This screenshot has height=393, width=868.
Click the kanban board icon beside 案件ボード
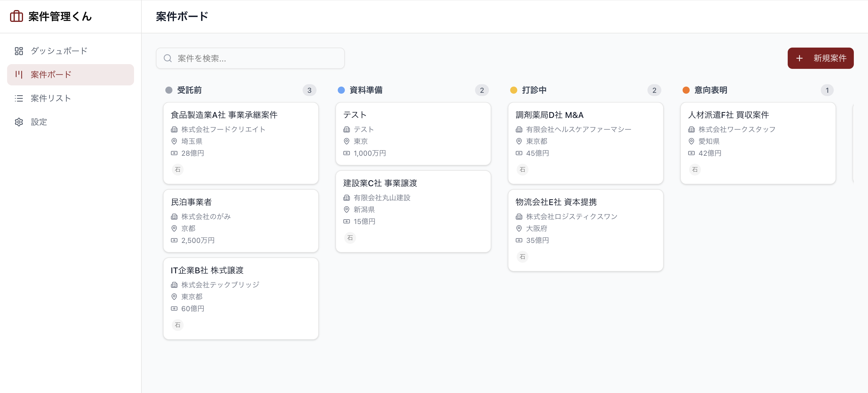[x=19, y=74]
